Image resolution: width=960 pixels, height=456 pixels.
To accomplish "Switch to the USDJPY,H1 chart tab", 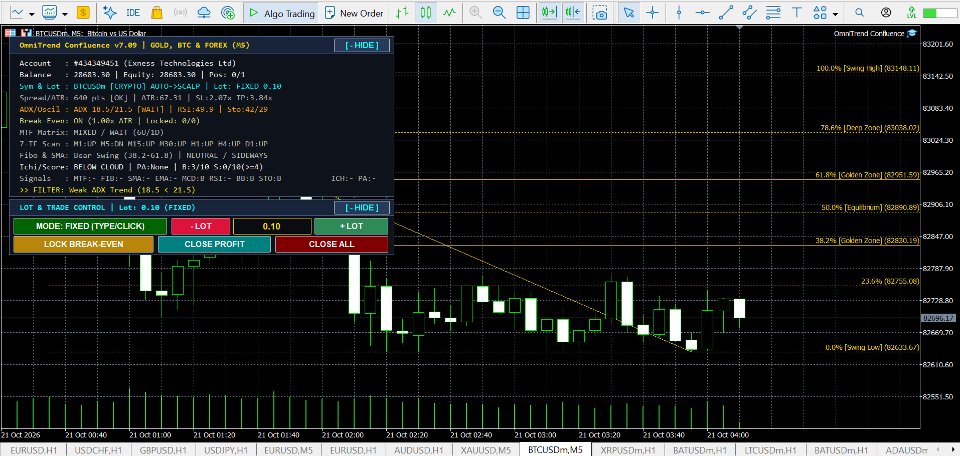I will click(x=225, y=450).
